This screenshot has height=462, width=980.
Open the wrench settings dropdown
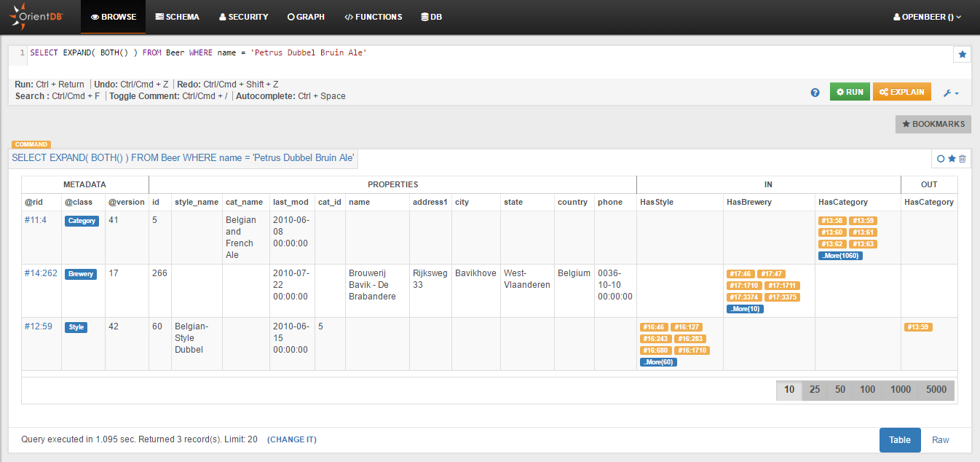951,93
